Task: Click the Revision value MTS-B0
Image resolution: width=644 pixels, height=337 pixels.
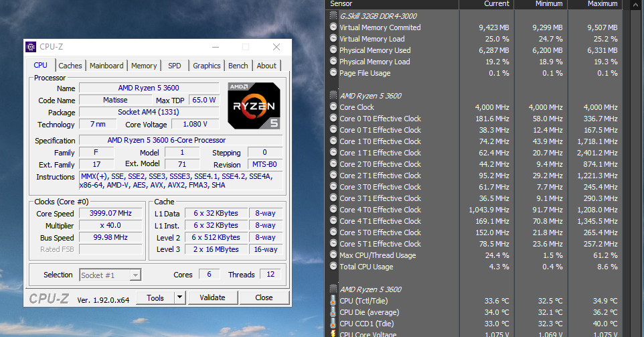Action: [264, 164]
